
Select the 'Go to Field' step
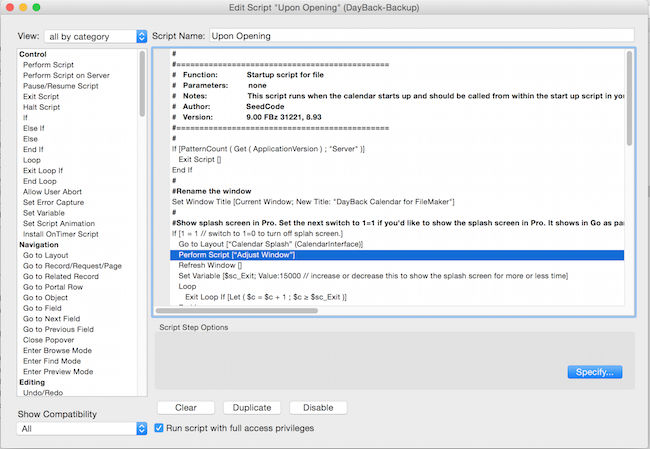click(42, 308)
